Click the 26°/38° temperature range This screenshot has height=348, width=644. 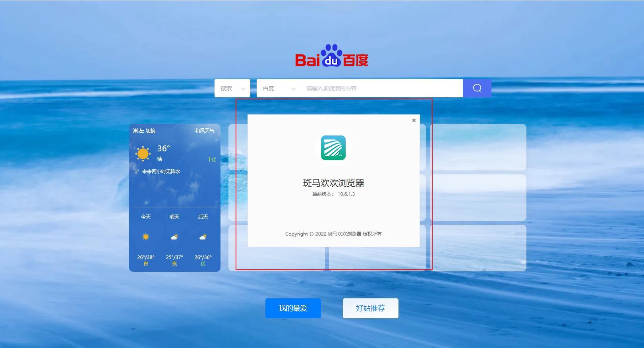pyautogui.click(x=146, y=257)
